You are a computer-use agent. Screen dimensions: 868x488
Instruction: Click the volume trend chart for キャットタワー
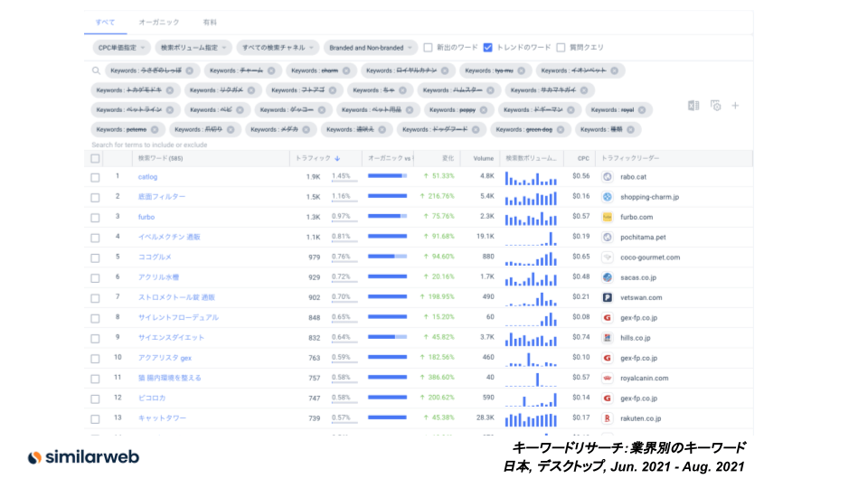531,420
